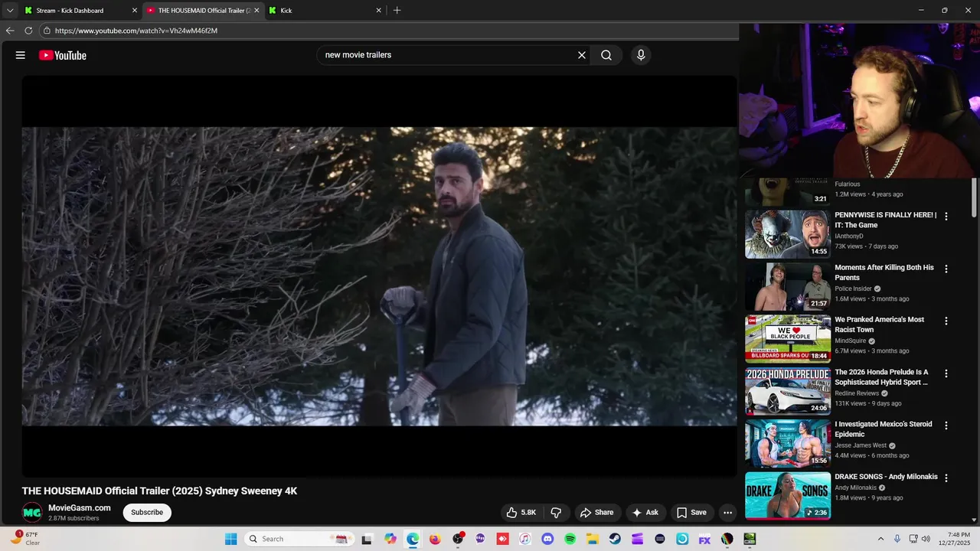Click the magnifier search button

point(606,55)
